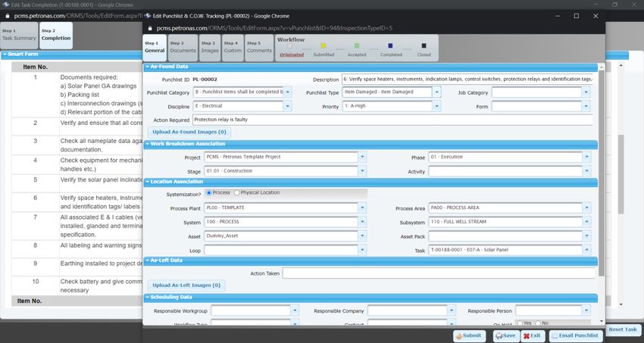Click the blue Completed workflow status marker
The image size is (644, 343).
(390, 45)
